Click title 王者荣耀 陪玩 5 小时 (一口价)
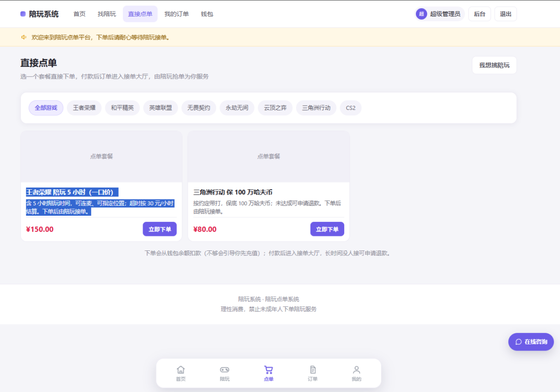560x392 pixels. (72, 192)
